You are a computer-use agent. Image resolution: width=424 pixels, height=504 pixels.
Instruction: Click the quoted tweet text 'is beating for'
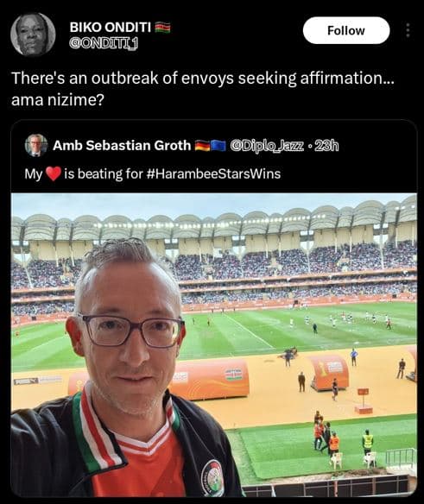coord(104,173)
